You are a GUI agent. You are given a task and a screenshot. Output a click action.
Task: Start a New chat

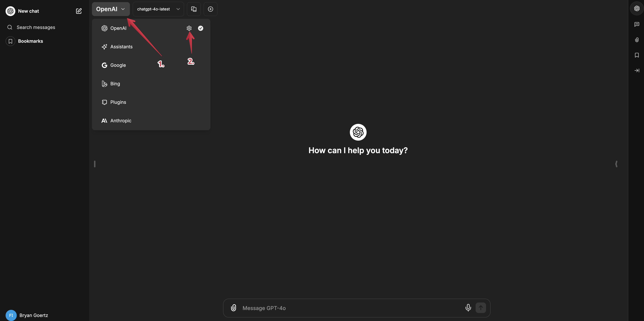pos(28,11)
